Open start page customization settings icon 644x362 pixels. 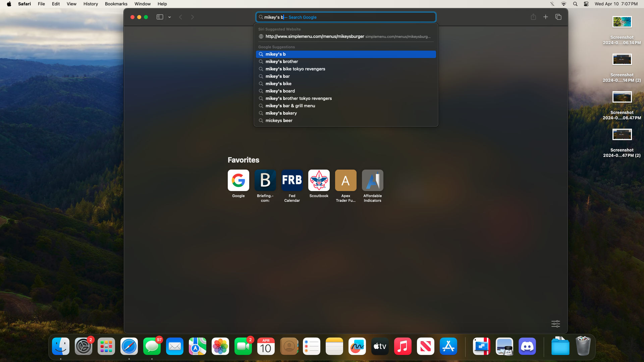click(x=555, y=324)
